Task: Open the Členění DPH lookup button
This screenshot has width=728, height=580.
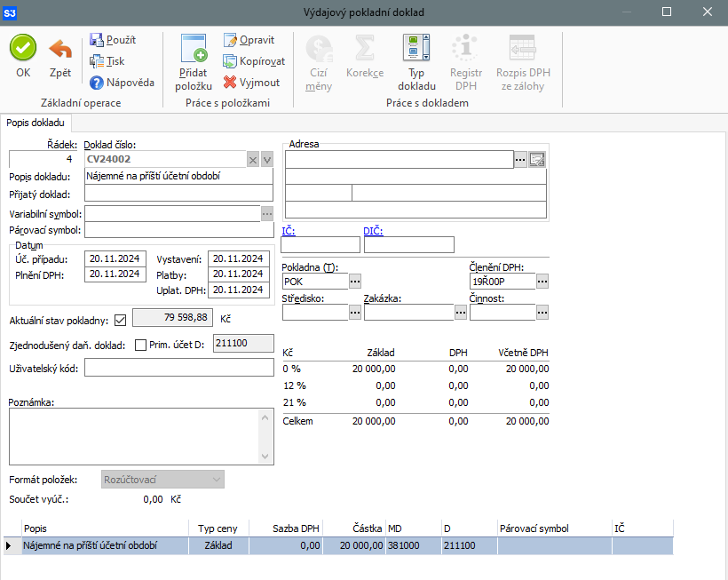Action: pos(542,281)
